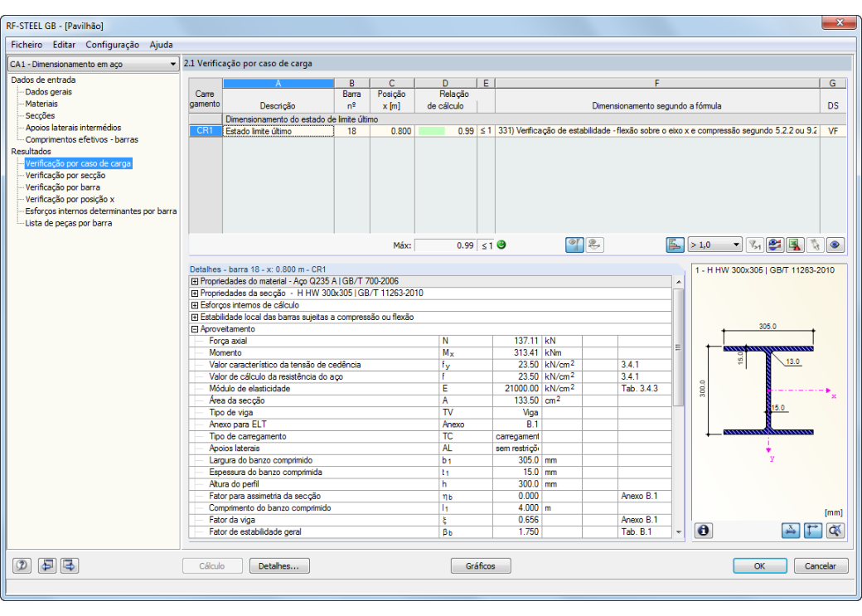Viewport: 862px width, 616px height.
Task: Click the Gráficos button
Action: coord(481,566)
